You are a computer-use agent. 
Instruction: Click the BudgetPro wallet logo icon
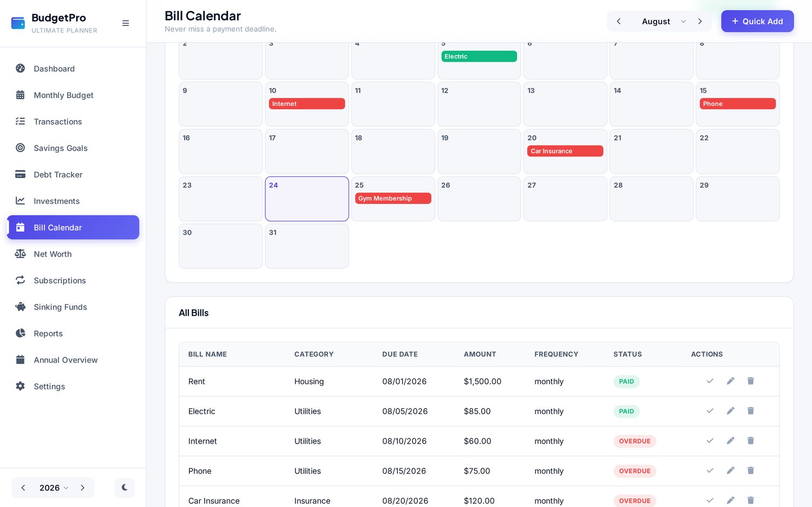pyautogui.click(x=18, y=23)
